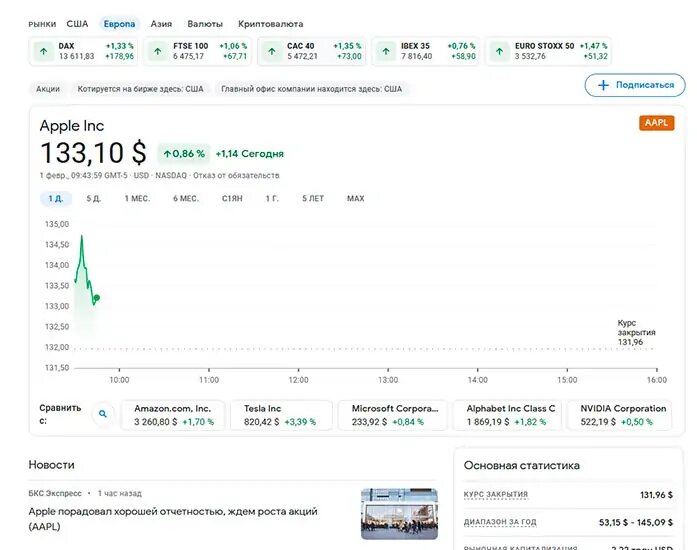The image size is (697, 550).
Task: Select the 6 МЕС. chart range
Action: [186, 199]
